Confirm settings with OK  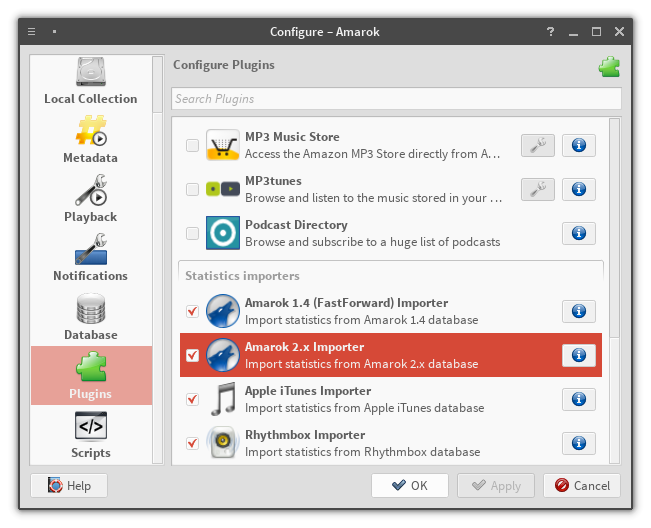tap(410, 485)
